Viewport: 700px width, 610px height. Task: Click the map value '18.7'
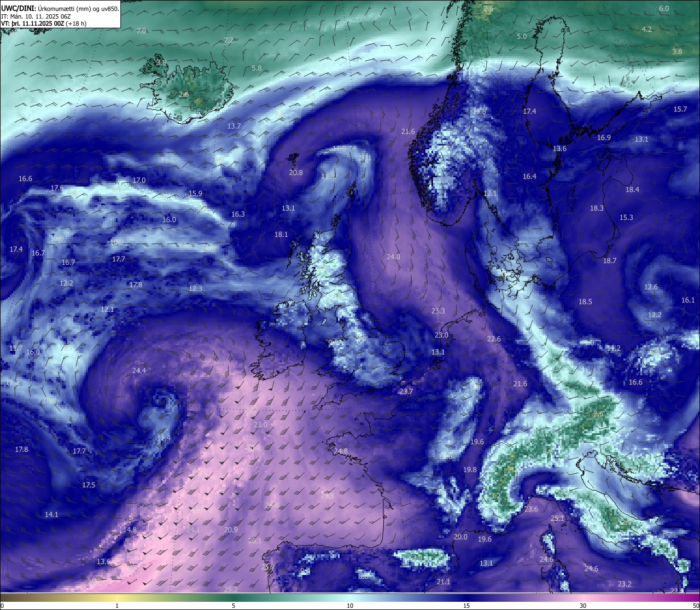tap(610, 261)
